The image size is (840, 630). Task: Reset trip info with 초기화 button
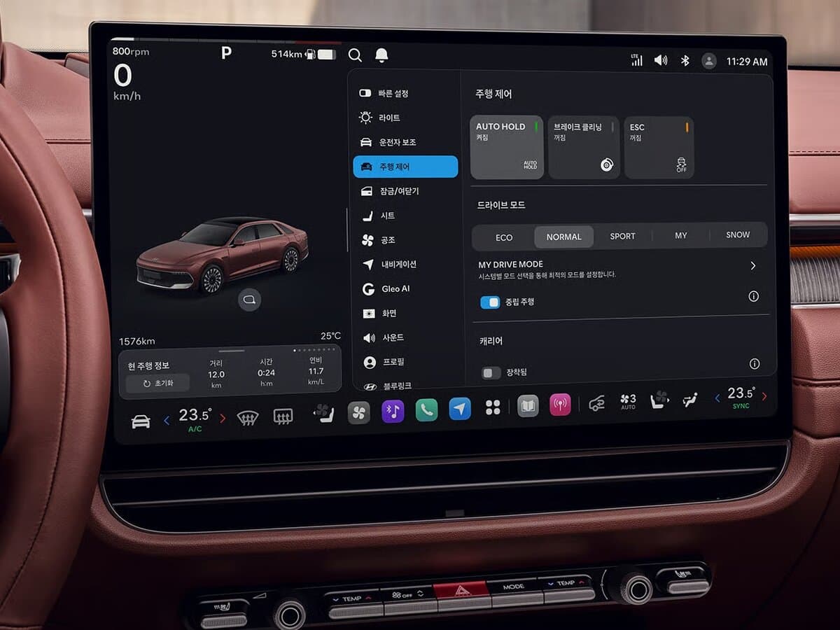tap(157, 384)
